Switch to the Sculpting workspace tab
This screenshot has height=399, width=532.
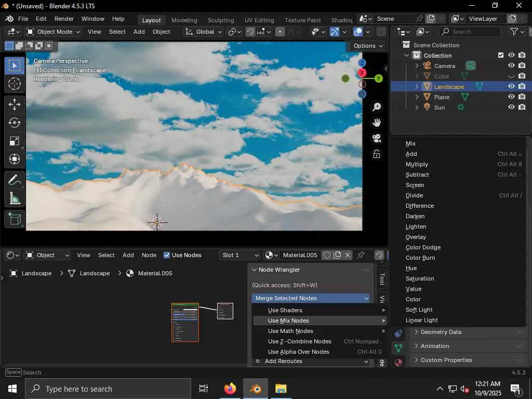pos(221,20)
